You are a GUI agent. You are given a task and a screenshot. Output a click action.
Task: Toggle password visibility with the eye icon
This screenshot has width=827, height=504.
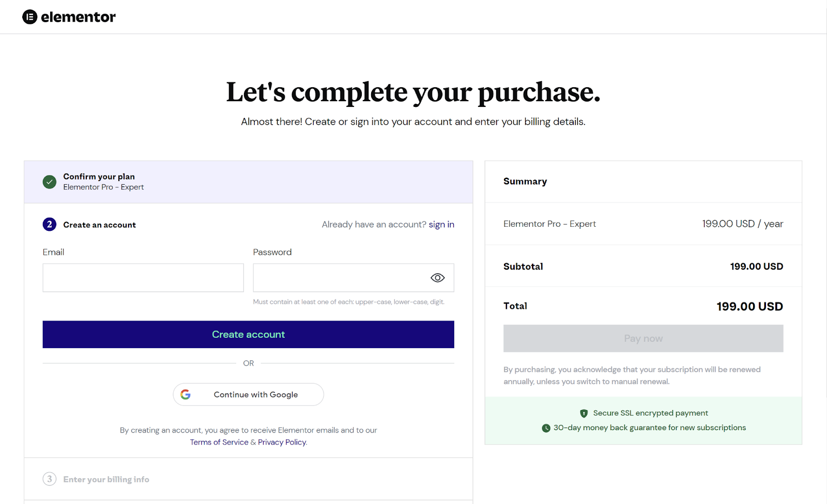[x=437, y=278]
